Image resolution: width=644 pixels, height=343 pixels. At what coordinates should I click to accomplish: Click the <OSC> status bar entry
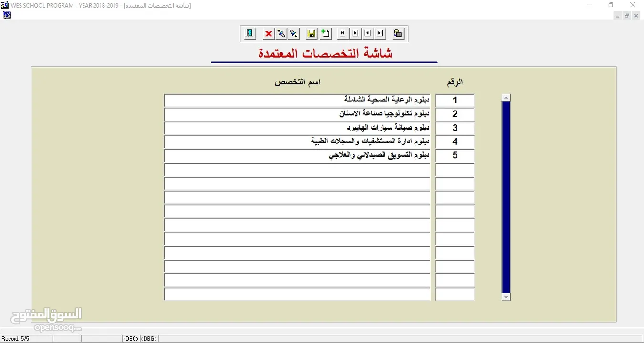pos(131,339)
